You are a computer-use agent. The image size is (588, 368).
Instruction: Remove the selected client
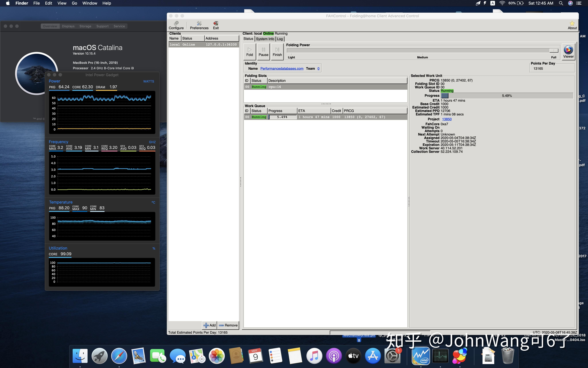pos(228,325)
